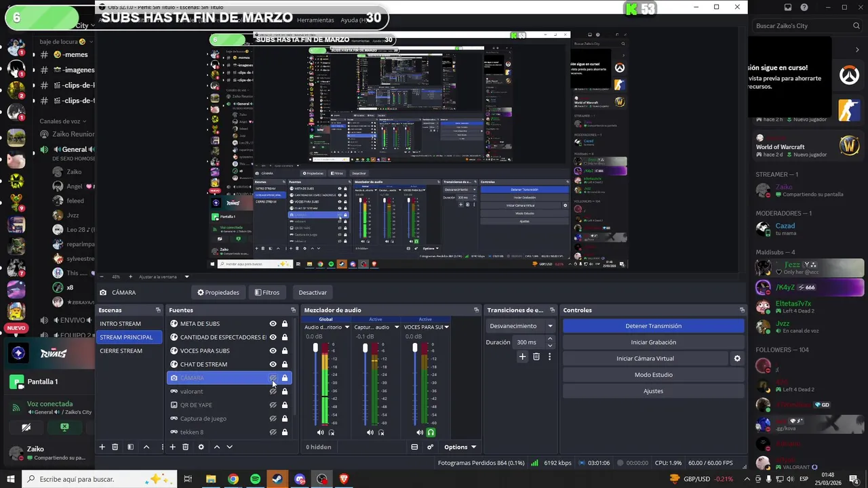Increase Duración with up stepper arrow
This screenshot has width=868, height=488.
coord(550,339)
